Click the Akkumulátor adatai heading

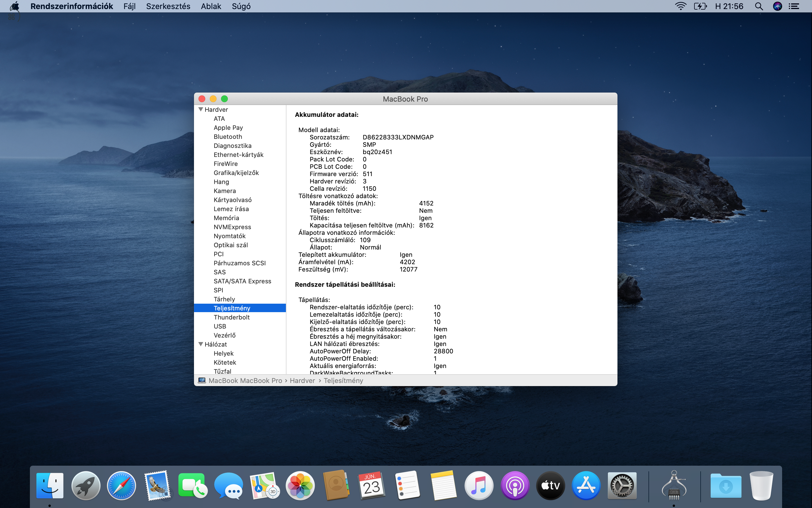click(x=326, y=115)
